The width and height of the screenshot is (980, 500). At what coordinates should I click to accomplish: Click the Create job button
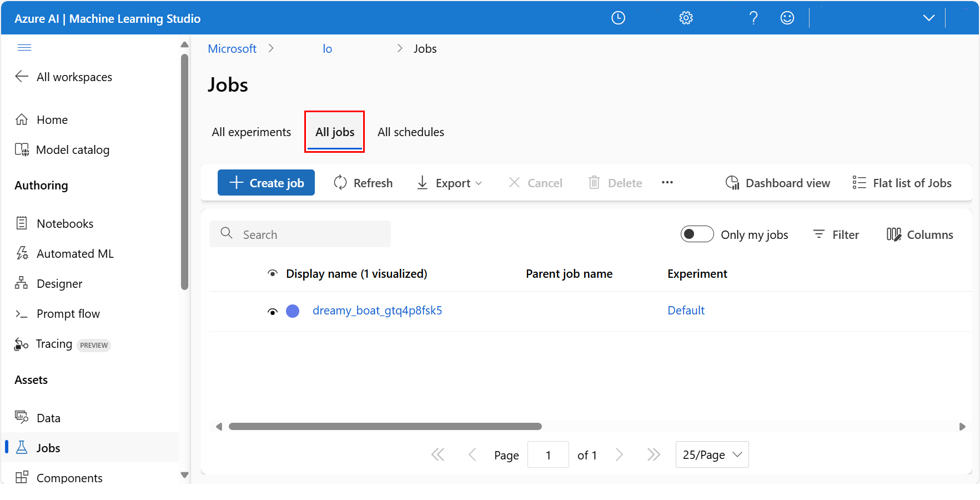(x=266, y=183)
